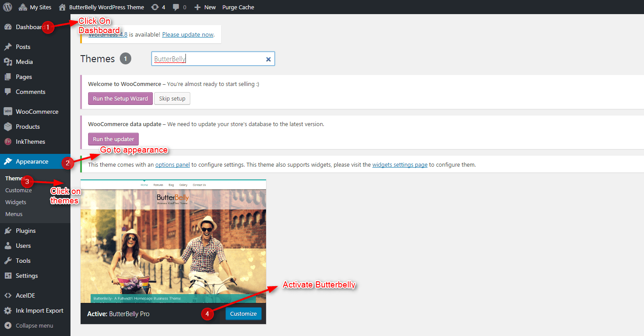Click the Appearance paintbrush icon

[x=8, y=161]
